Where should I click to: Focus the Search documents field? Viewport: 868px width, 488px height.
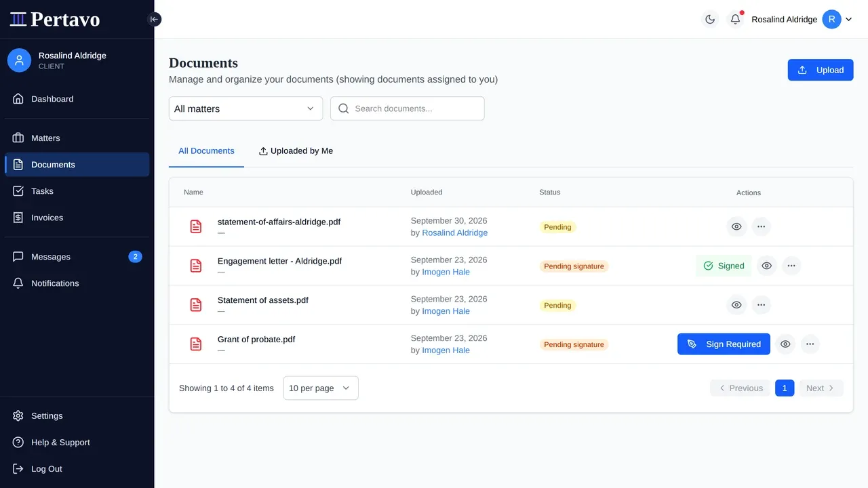point(408,108)
